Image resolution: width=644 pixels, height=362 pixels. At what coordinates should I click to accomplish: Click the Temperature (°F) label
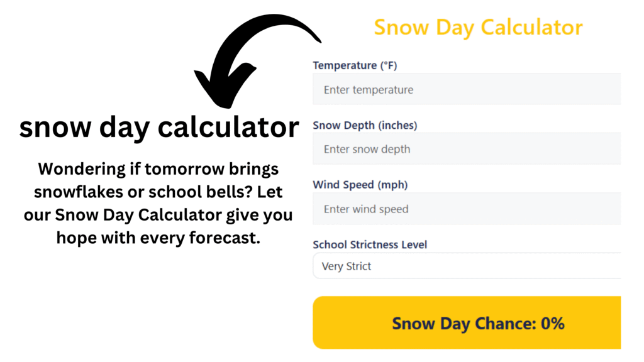[355, 65]
